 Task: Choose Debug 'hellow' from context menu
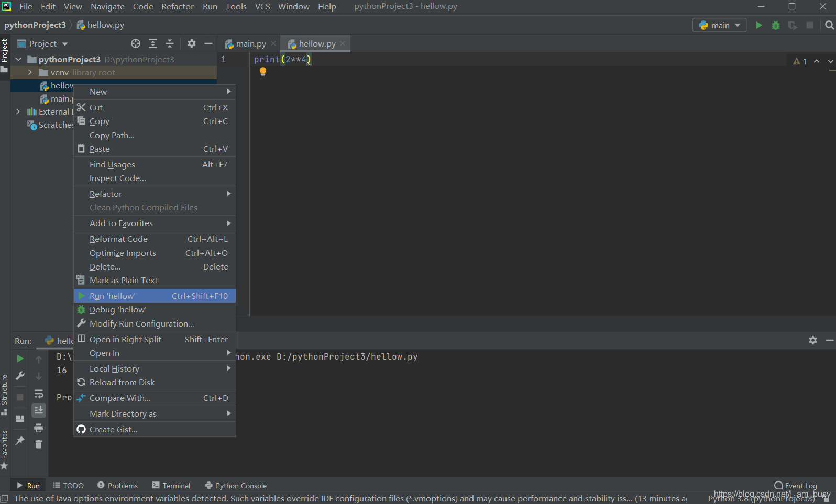coord(155,309)
